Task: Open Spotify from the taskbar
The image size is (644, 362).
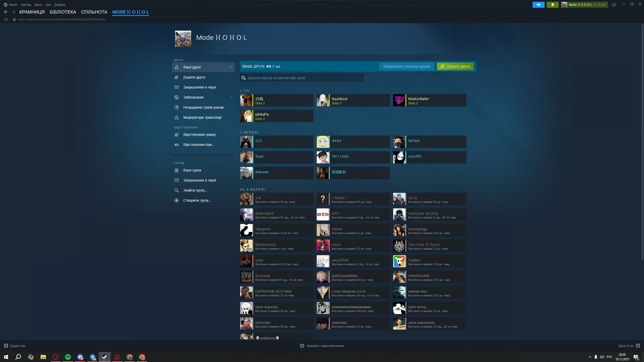Action: coord(68,357)
